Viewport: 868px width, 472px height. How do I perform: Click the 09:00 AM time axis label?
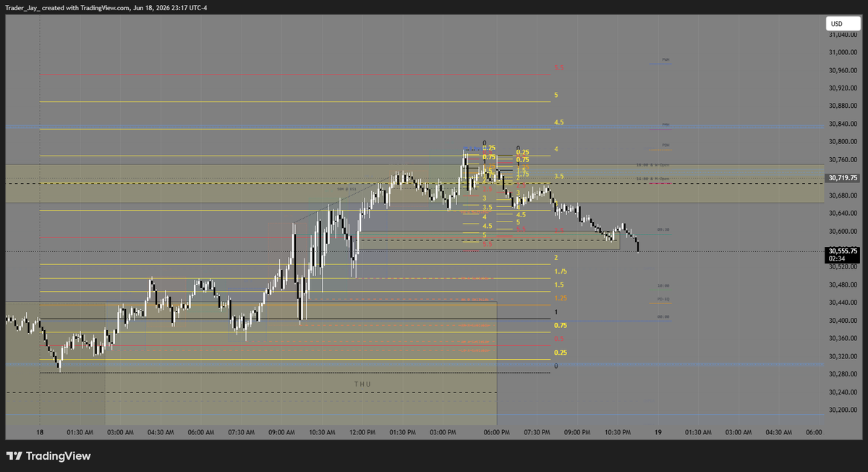point(281,432)
